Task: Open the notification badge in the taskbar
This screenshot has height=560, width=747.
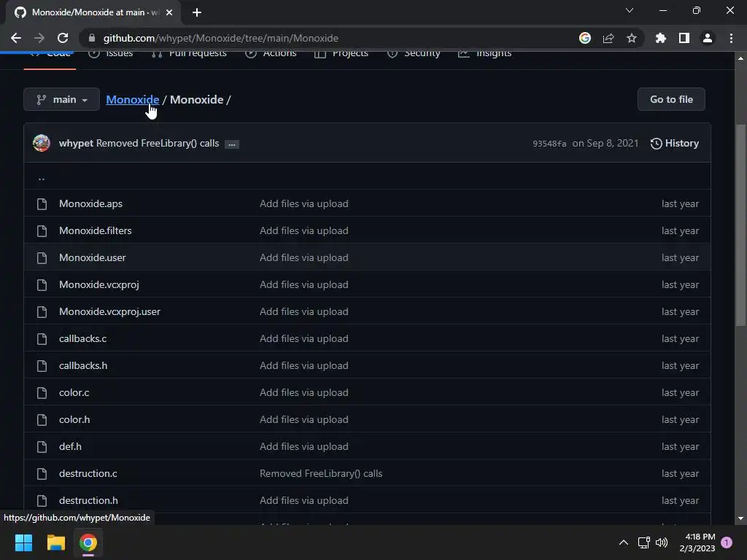Action: coord(727,542)
